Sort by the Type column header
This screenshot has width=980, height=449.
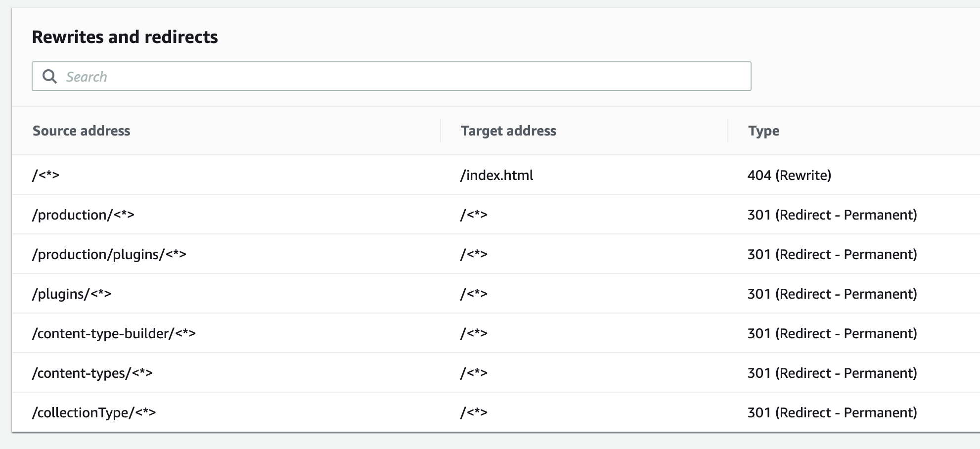pyautogui.click(x=762, y=131)
